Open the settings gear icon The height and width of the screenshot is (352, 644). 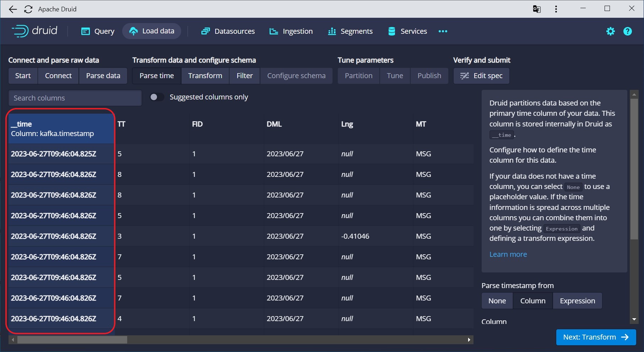pos(610,31)
